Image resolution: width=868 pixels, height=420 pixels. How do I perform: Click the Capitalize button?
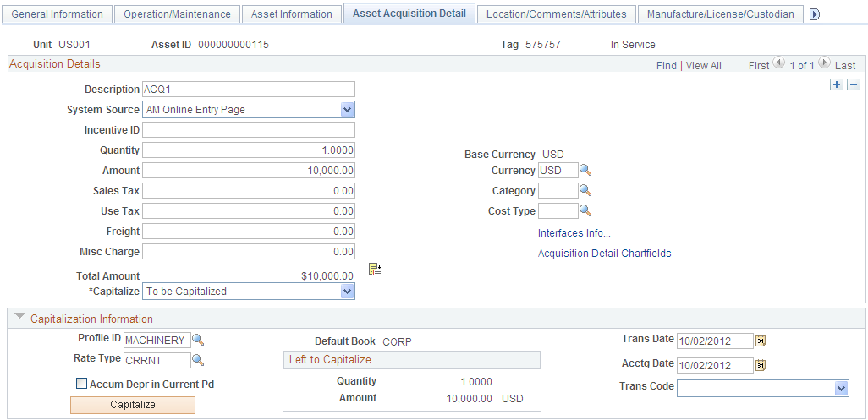pyautogui.click(x=133, y=405)
